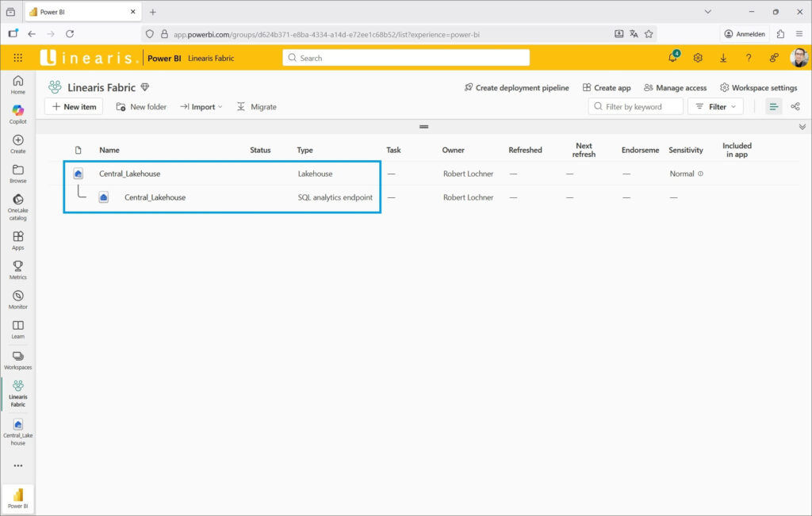
Task: Expand the collapsed panel chevron at right
Action: tap(802, 127)
